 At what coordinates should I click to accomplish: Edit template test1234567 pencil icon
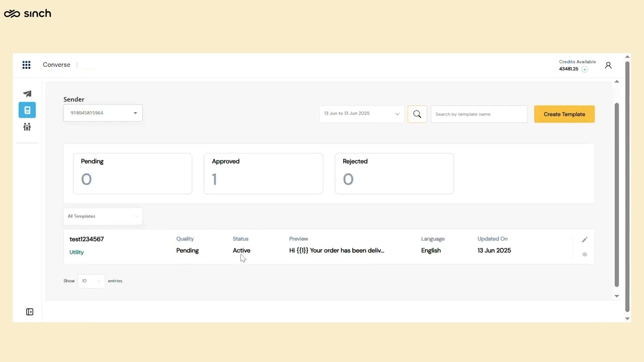tap(585, 240)
